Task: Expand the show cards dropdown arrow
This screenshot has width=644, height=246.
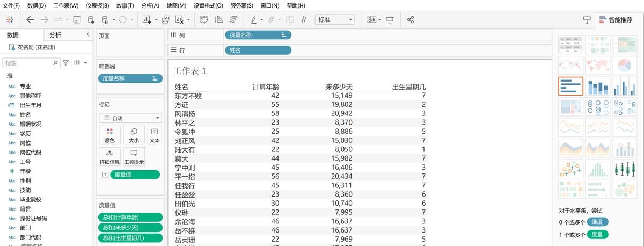Action: [379, 20]
